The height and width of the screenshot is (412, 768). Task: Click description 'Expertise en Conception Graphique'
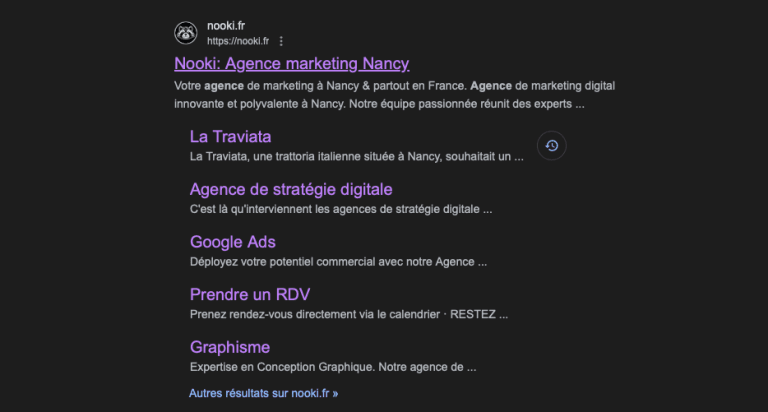(x=333, y=367)
